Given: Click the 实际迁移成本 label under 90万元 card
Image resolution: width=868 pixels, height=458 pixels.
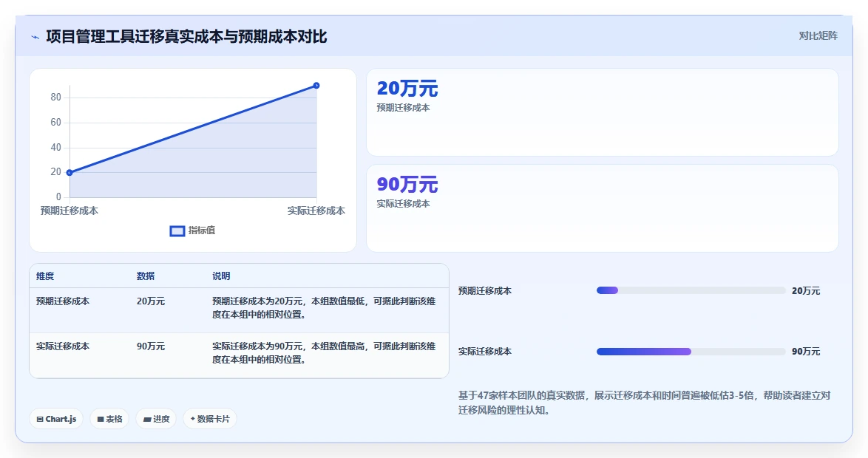Looking at the screenshot, I should coord(403,204).
